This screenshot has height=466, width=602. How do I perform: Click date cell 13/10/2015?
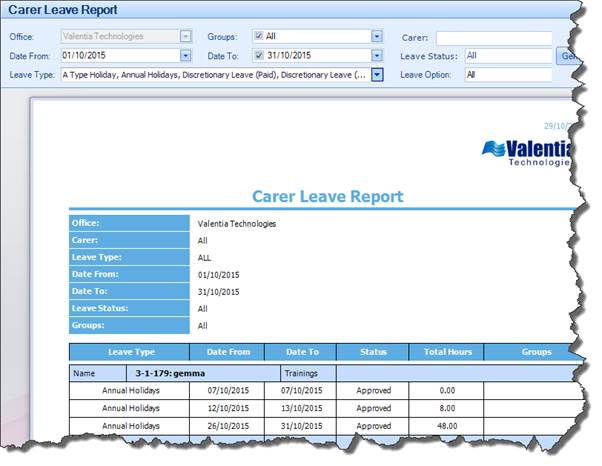[301, 408]
